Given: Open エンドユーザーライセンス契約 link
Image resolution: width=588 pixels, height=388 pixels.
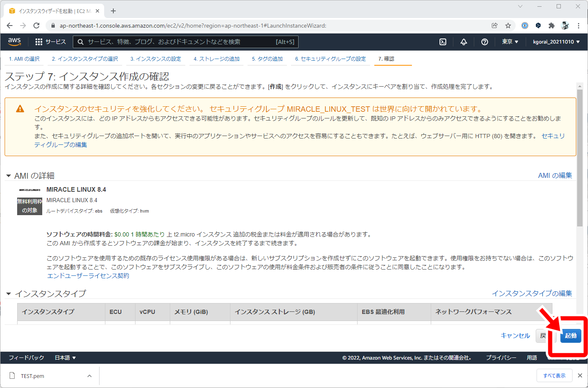Looking at the screenshot, I should [x=88, y=276].
